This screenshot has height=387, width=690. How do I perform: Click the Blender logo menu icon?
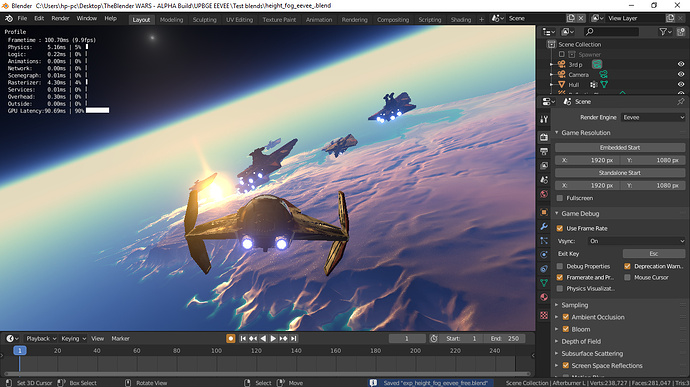[x=9, y=18]
